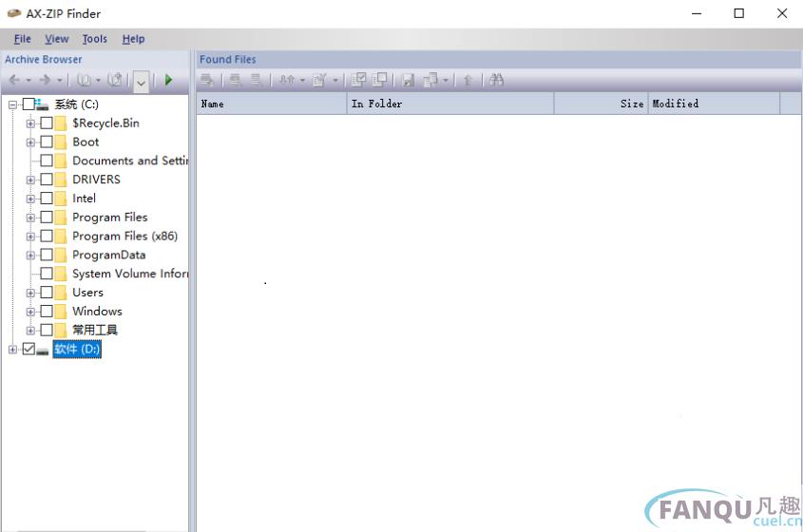Open the Tools menu
The width and height of the screenshot is (803, 532).
point(95,39)
